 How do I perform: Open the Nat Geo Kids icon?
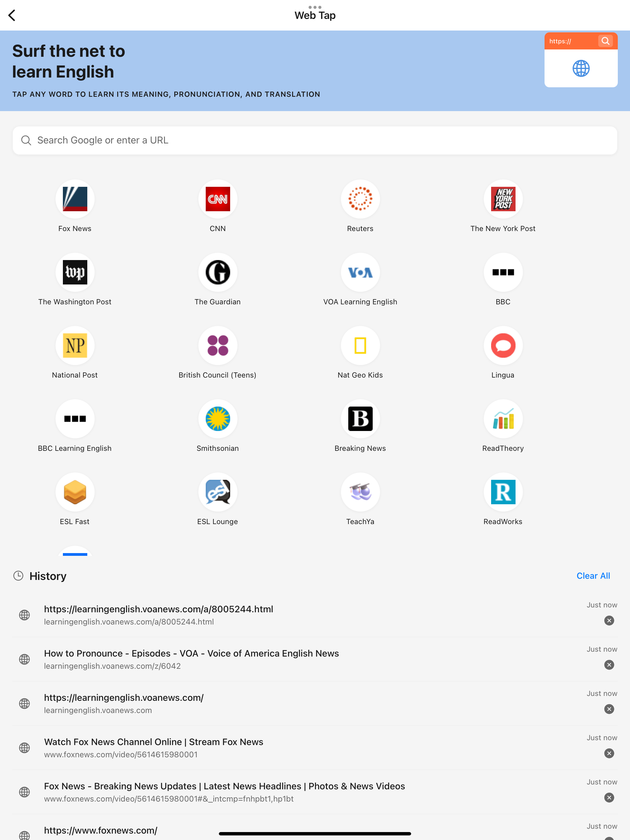coord(360,346)
